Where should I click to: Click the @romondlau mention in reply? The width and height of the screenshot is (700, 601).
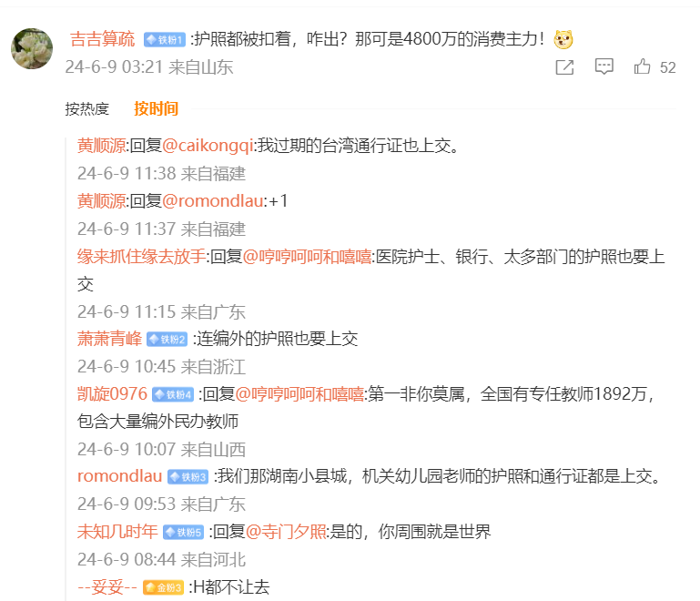(x=213, y=200)
